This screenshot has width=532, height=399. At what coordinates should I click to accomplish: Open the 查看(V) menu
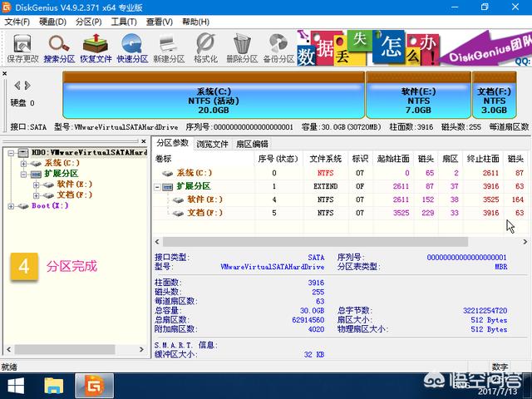click(159, 22)
